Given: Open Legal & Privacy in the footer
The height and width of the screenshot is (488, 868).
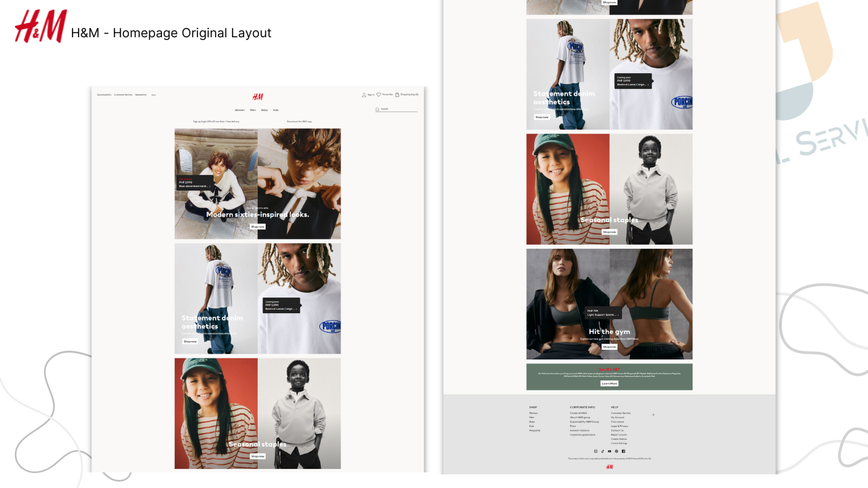Looking at the screenshot, I should [620, 426].
